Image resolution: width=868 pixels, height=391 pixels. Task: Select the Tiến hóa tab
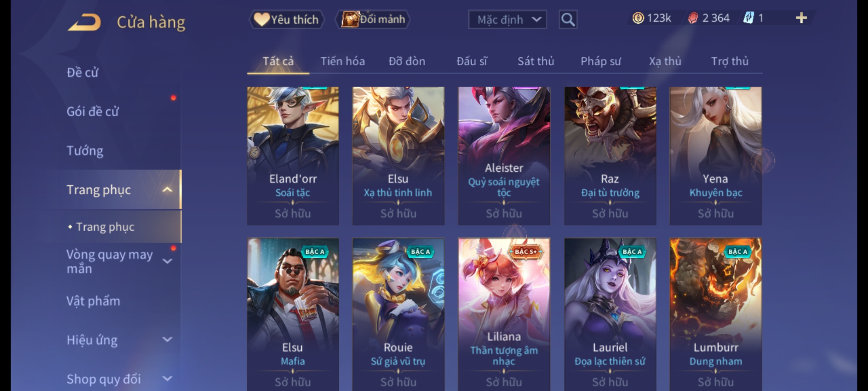pyautogui.click(x=342, y=61)
